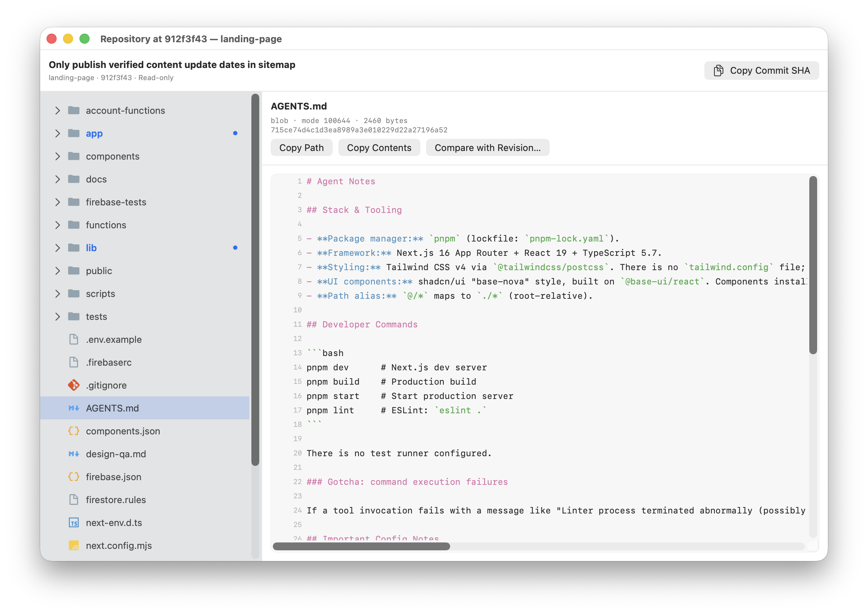This screenshot has height=614, width=868.
Task: Click the JS icon for next.config.mjs
Action: click(x=74, y=545)
